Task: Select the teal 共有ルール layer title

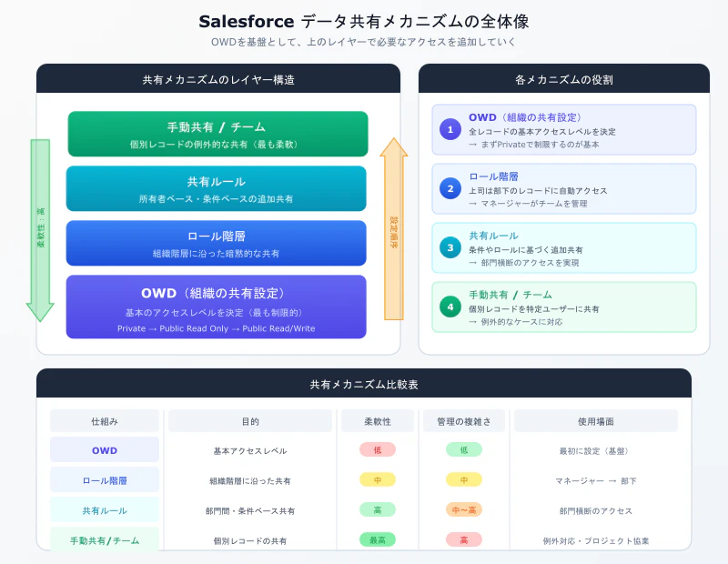Action: click(x=217, y=182)
